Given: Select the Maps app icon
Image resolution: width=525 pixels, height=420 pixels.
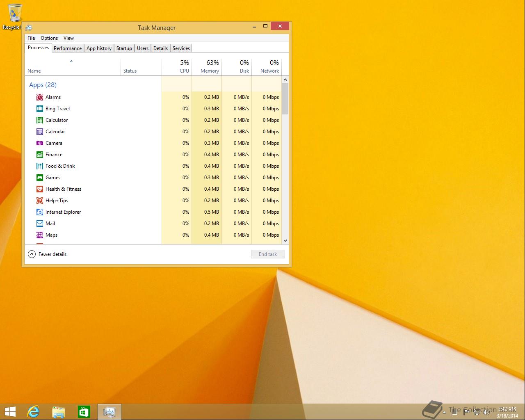Looking at the screenshot, I should coord(40,235).
